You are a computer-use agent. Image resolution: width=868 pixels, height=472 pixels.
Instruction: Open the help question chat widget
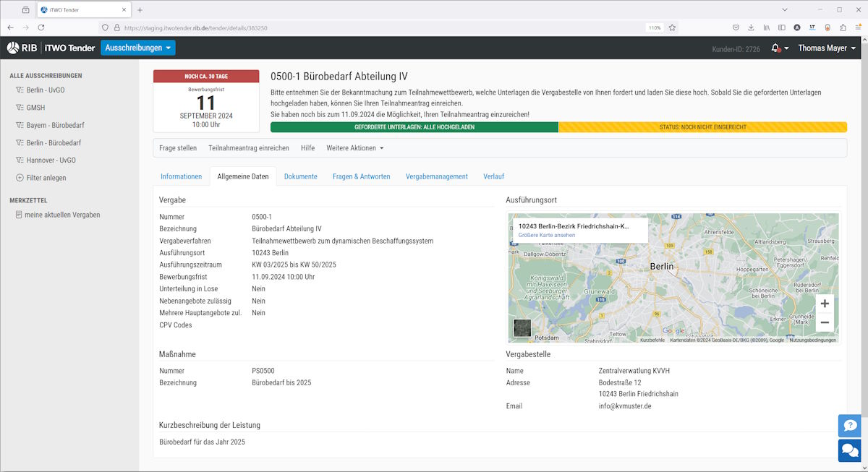(x=850, y=425)
